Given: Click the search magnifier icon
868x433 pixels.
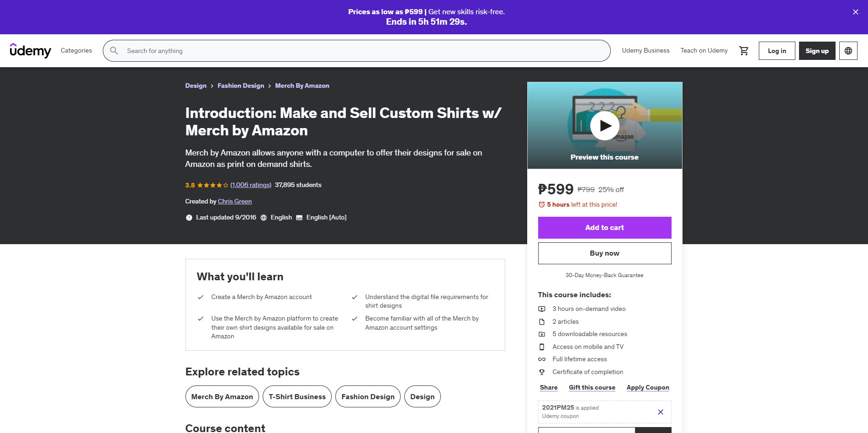Looking at the screenshot, I should pyautogui.click(x=114, y=51).
